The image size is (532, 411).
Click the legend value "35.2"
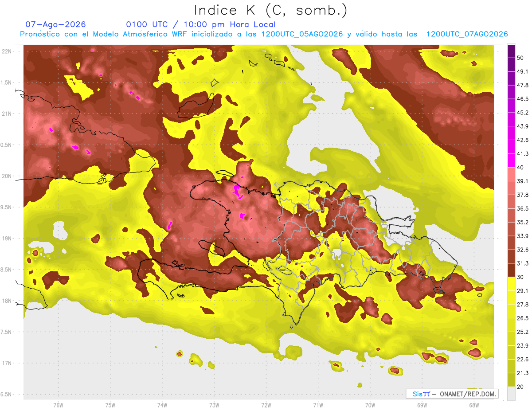click(x=523, y=222)
